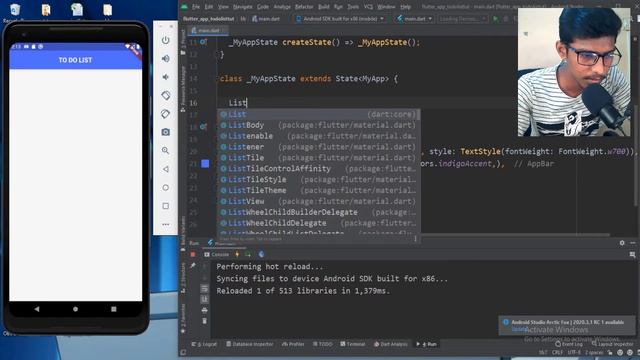This screenshot has width=640, height=360.
Task: Open the File menu
Action: click(x=196, y=7)
